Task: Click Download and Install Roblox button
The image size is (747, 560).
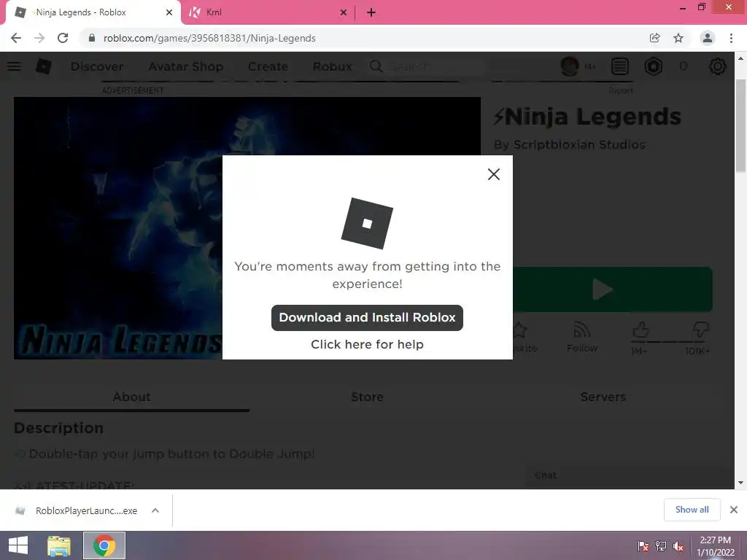Action: point(367,318)
